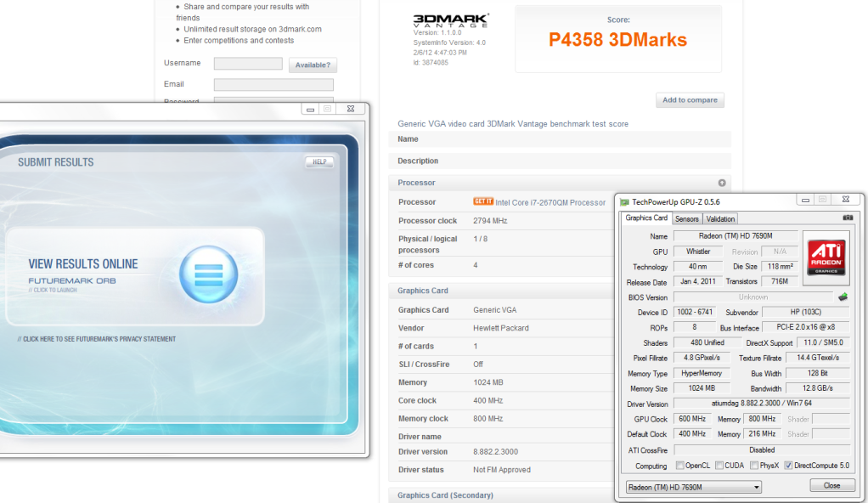Viewport: 868px width, 503px height.
Task: Select the Graphics Card tab in GPU-Z
Action: point(646,218)
